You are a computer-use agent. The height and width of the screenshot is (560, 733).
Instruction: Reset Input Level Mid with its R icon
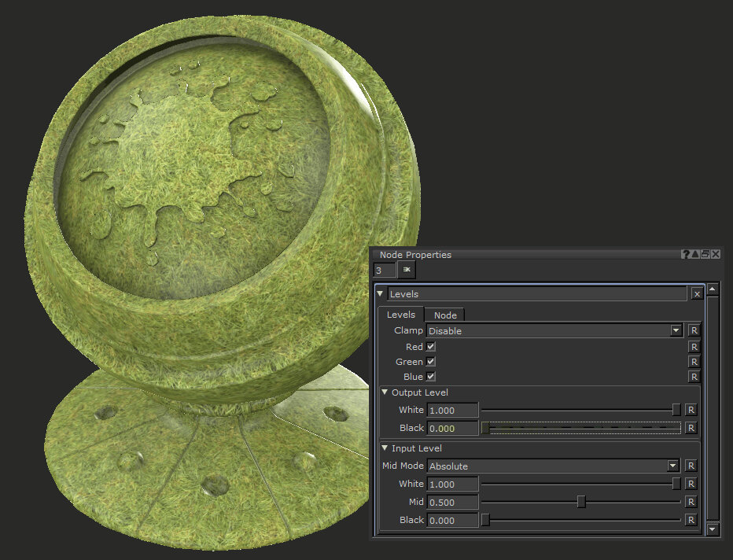click(690, 502)
